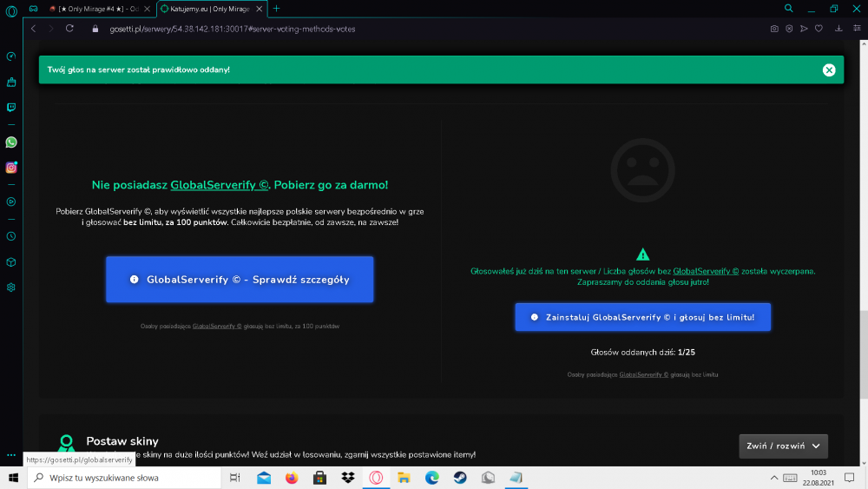Click the Postaw skiny heading

tap(122, 441)
